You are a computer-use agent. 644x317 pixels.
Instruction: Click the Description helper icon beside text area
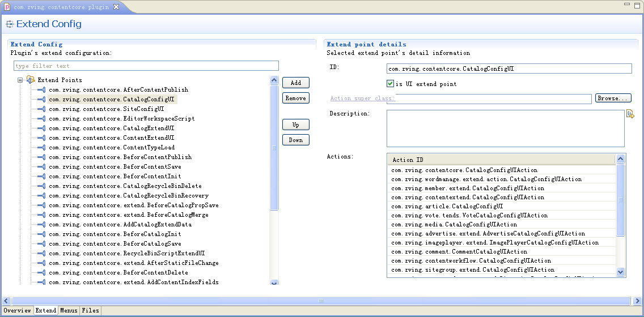coord(630,114)
